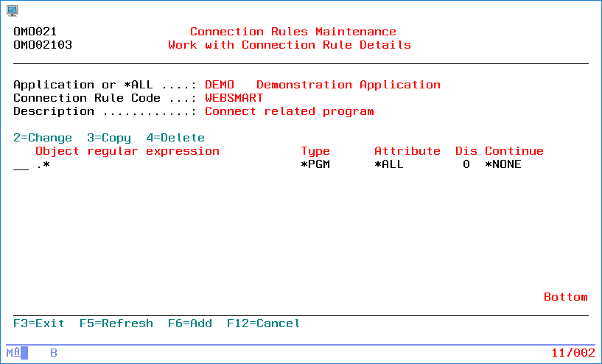Screen dimensions: 602x364
Task: Click the Object regular expression column header
Action: (x=127, y=151)
